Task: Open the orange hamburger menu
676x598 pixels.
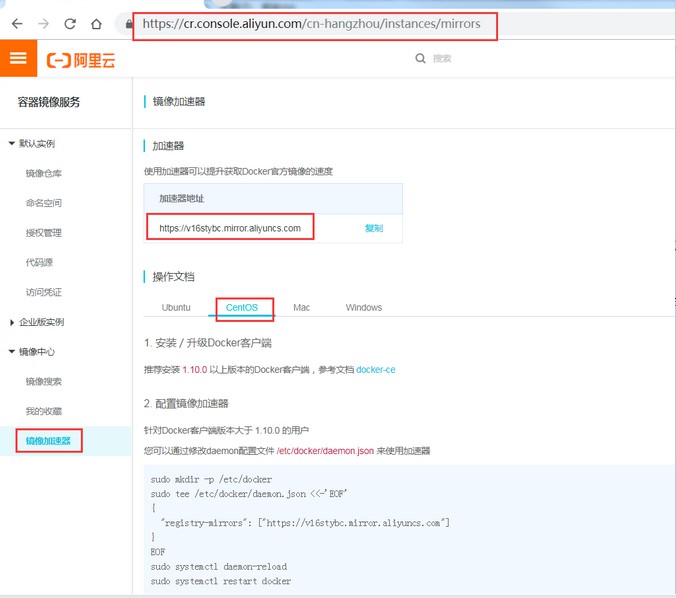Action: point(18,58)
